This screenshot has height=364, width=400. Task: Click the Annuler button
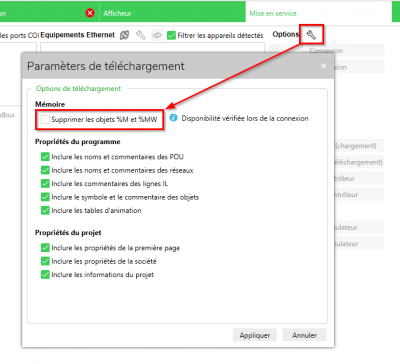304,335
